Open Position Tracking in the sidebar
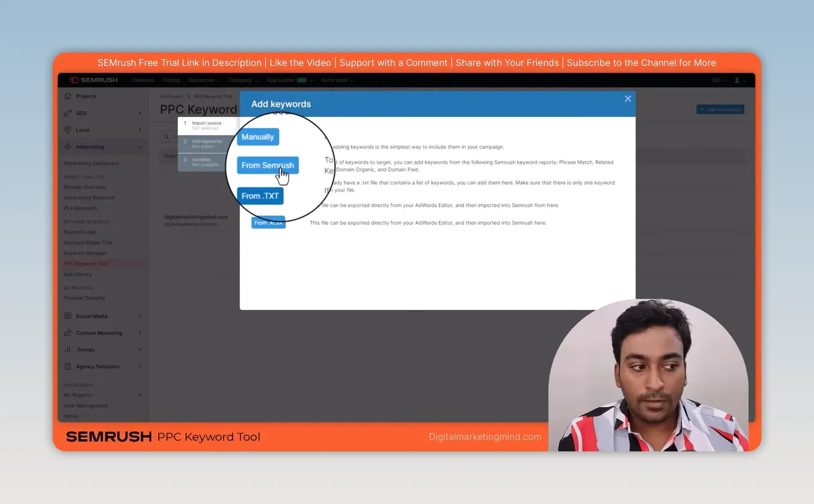Viewport: 814px width, 504px height. pos(84,298)
